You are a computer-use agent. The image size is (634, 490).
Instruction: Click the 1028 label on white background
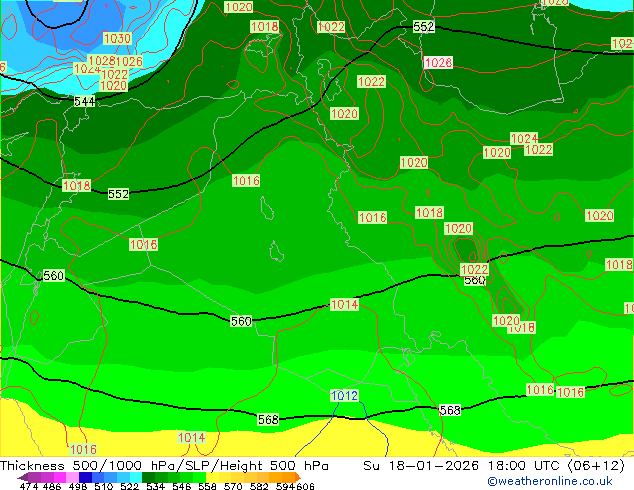438,63
